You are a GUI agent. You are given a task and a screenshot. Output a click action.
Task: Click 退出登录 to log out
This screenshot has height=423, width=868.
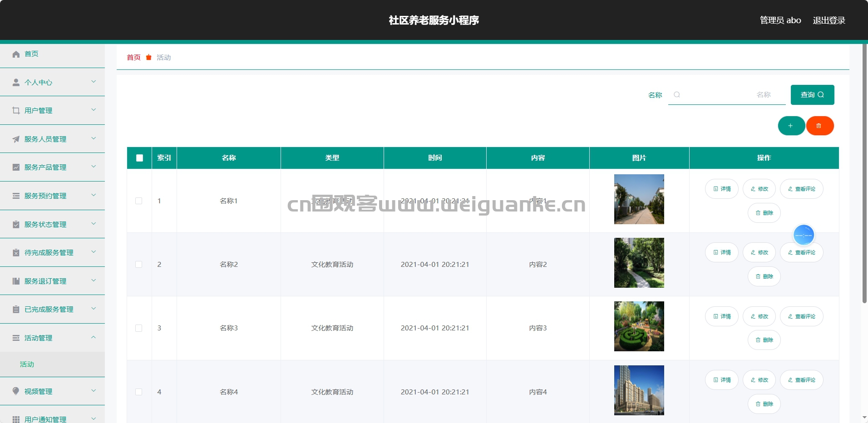tap(829, 20)
